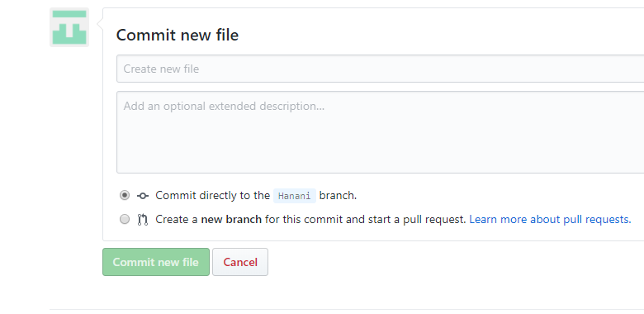Click the horizontal divider line below the buttons
The image size is (644, 314).
click(347, 309)
